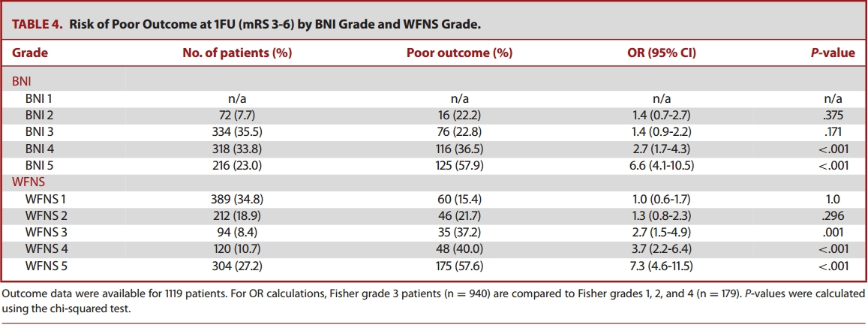Viewport: 868px width, 325px height.
Task: Click the Poor outcome (%) column header
Action: point(459,53)
